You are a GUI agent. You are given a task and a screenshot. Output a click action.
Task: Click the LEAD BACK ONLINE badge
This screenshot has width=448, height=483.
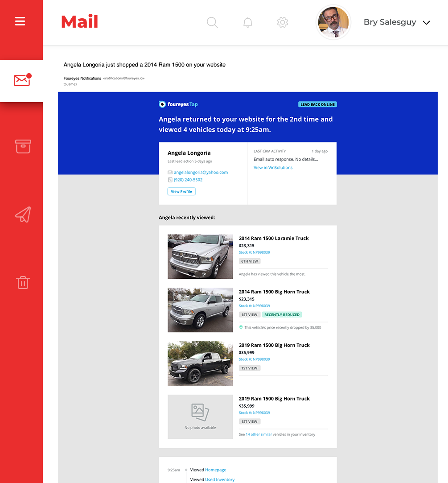point(317,104)
